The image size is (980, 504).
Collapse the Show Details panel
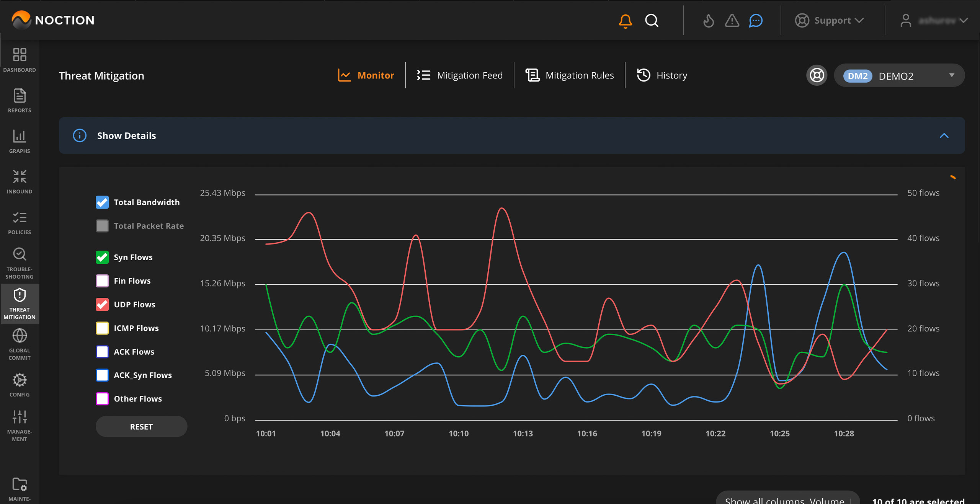(x=944, y=136)
